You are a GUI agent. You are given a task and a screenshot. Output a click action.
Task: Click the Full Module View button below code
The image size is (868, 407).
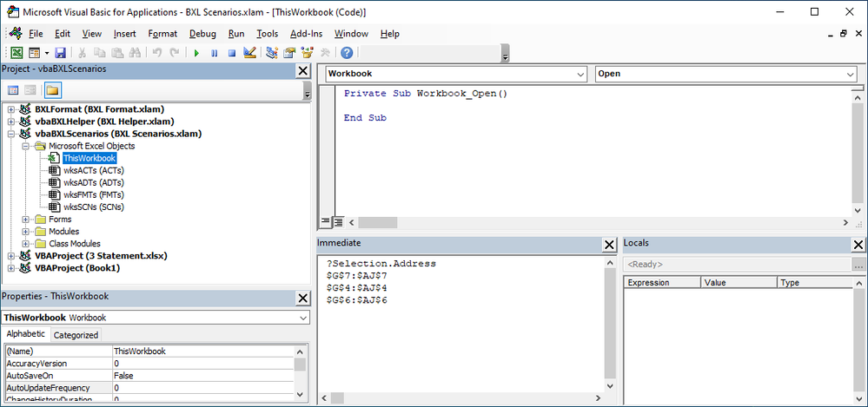click(338, 222)
